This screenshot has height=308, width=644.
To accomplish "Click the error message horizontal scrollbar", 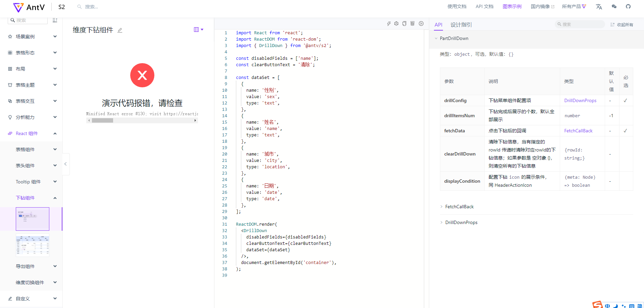I will point(103,120).
